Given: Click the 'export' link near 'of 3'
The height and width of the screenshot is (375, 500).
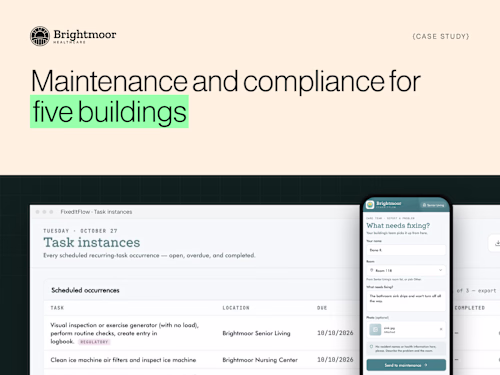Looking at the screenshot, I should 487,291.
